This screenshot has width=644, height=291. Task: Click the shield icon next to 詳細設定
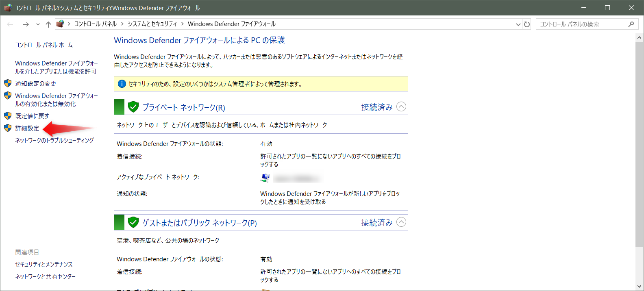(8, 128)
